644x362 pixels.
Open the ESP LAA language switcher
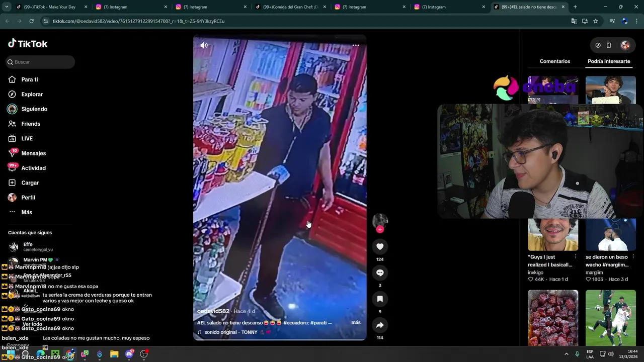tap(590, 354)
